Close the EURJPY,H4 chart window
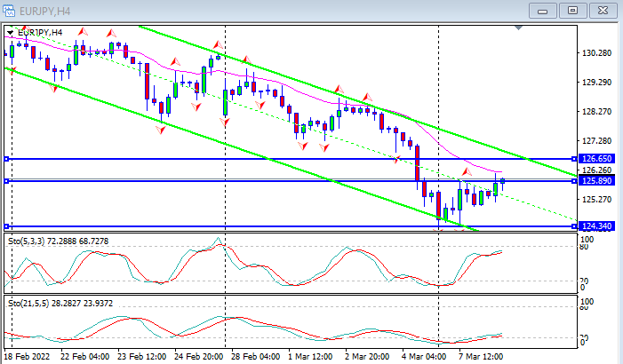This screenshot has height=364, width=623. pos(603,10)
